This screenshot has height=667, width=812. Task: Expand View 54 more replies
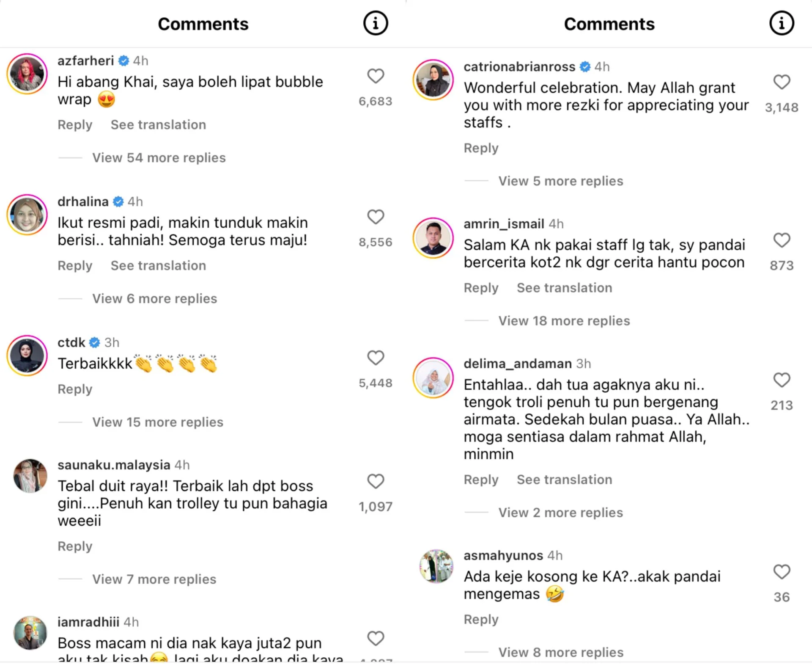coord(159,158)
